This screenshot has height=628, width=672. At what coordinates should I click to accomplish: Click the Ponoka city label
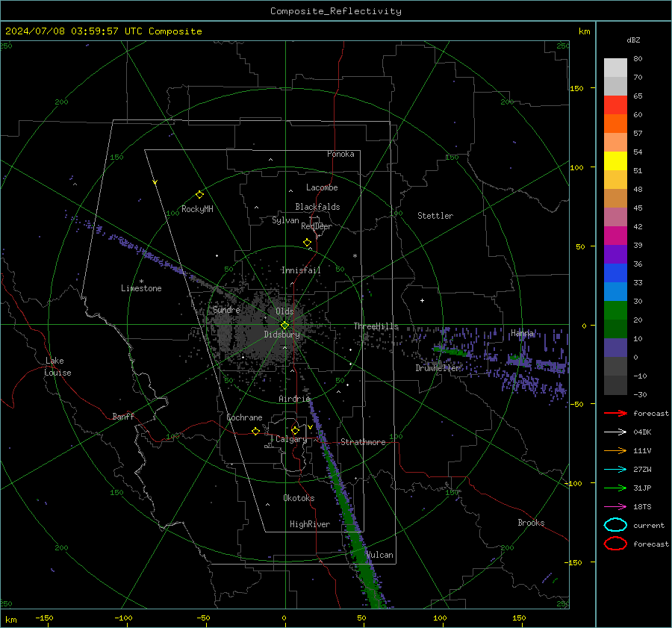[x=340, y=154]
